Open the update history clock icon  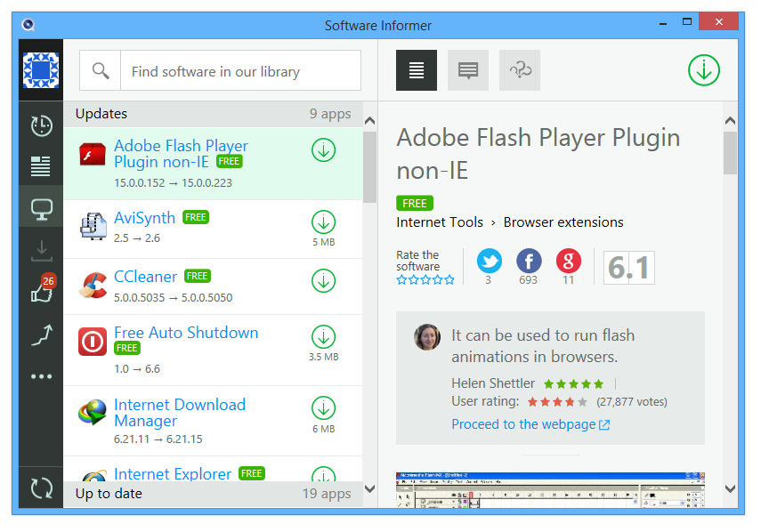click(x=41, y=125)
